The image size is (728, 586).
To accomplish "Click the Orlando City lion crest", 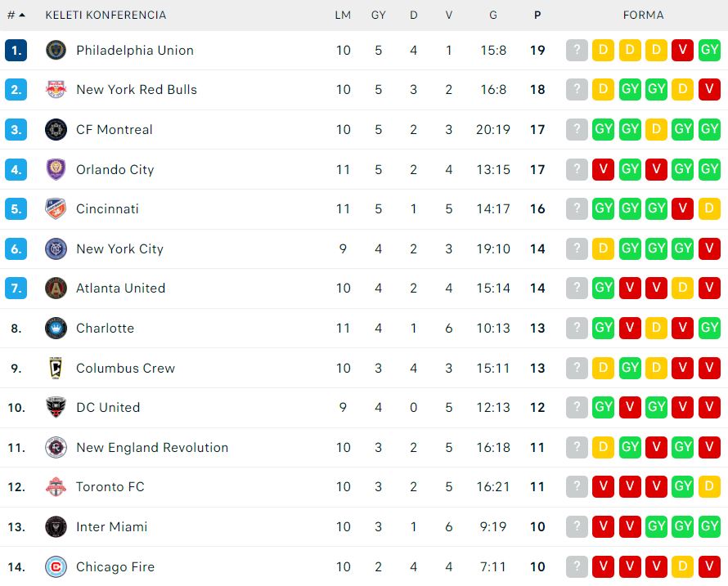I will tap(56, 169).
